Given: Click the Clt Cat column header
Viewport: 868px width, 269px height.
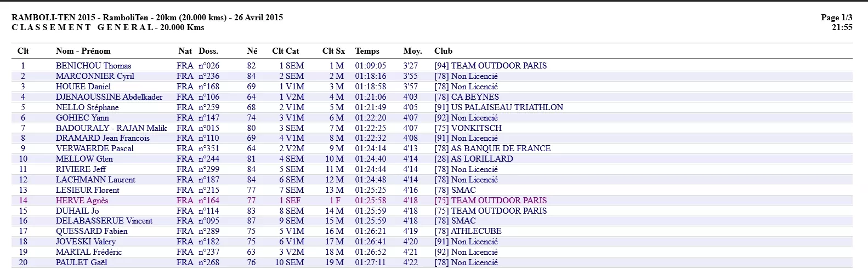Looking at the screenshot, I should click(286, 51).
